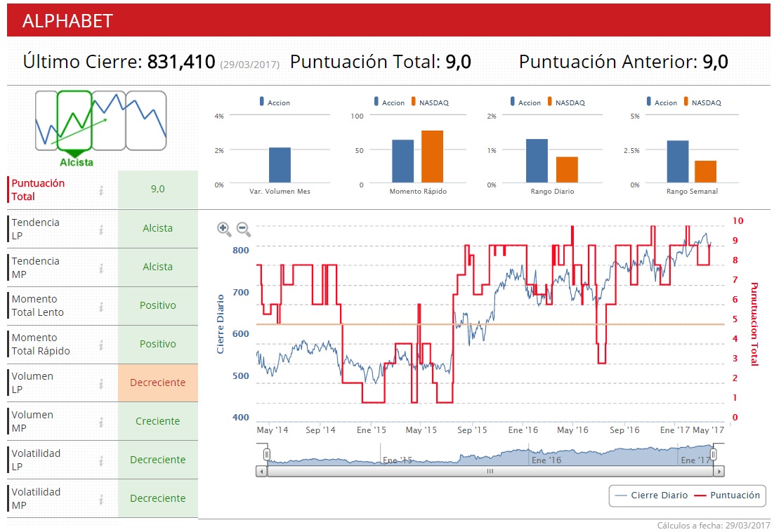774x532 pixels.
Task: Open info icon for Momento Total Rápido
Action: (101, 345)
